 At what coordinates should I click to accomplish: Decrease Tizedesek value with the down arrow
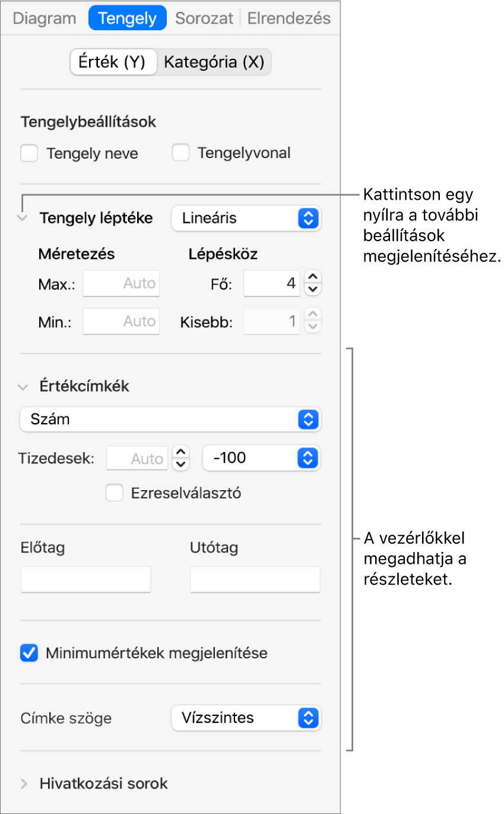point(180,464)
